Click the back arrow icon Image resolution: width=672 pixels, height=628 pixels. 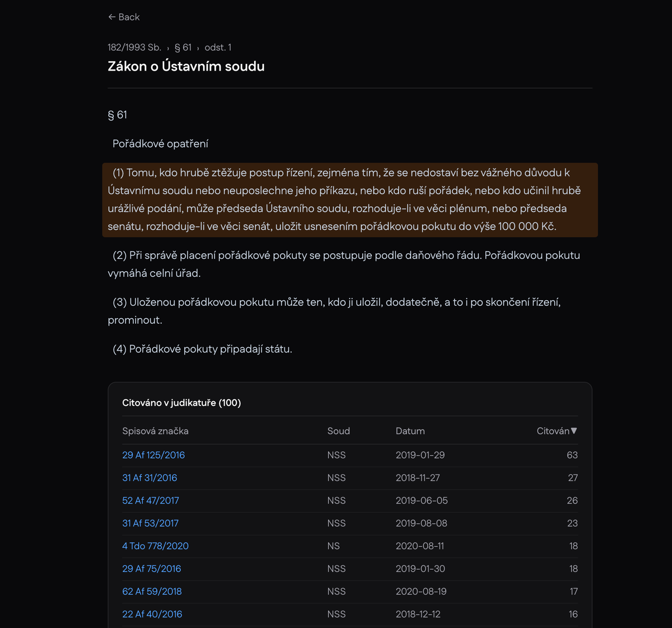(111, 17)
